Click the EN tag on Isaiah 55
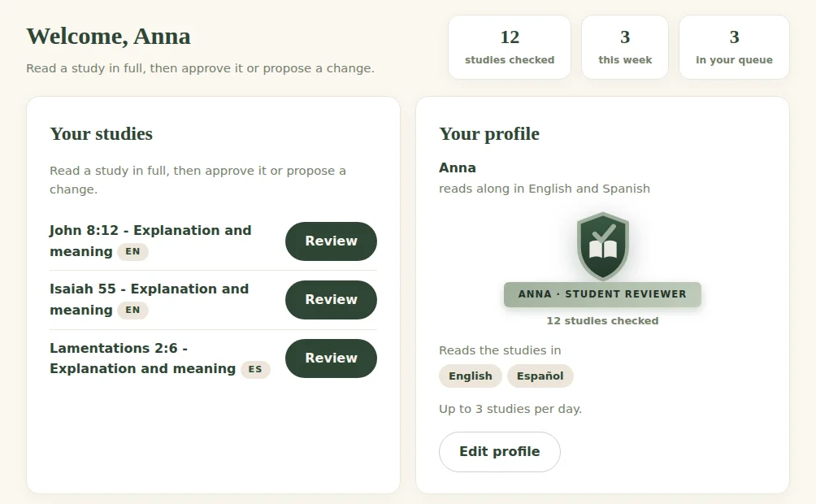 132,311
